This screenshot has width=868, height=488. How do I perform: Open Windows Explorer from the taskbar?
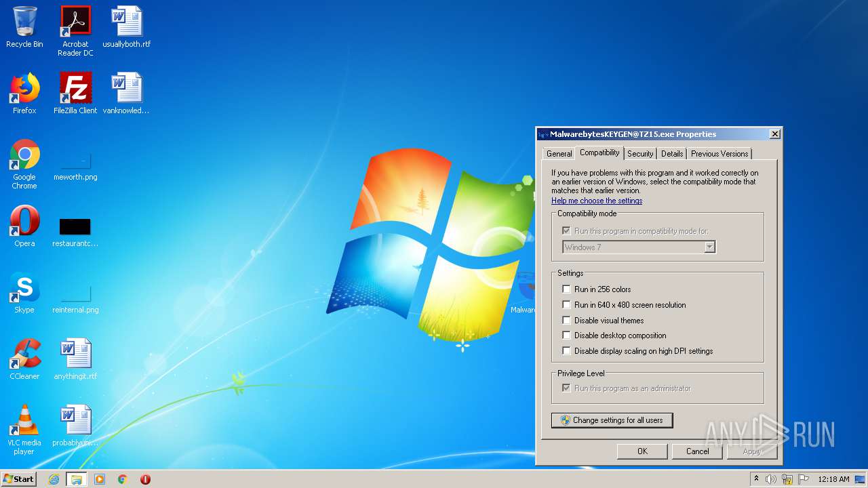(x=77, y=479)
